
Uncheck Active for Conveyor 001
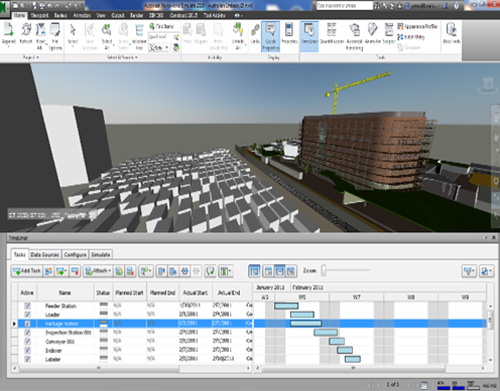click(x=28, y=341)
